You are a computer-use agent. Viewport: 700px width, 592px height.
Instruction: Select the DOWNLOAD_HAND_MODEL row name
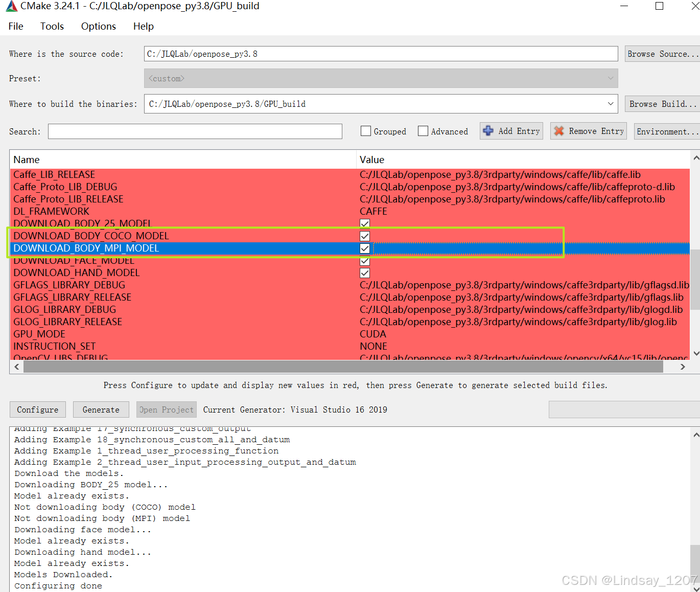click(77, 272)
